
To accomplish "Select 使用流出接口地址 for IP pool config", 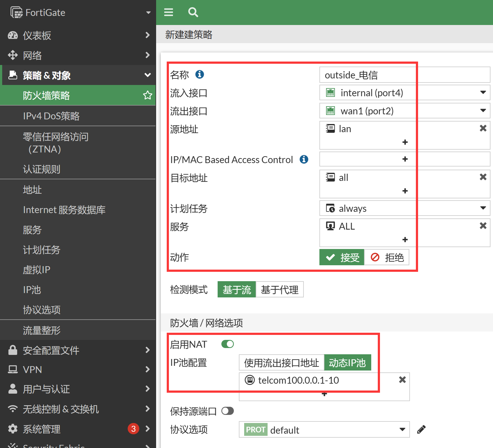I will click(x=281, y=363).
